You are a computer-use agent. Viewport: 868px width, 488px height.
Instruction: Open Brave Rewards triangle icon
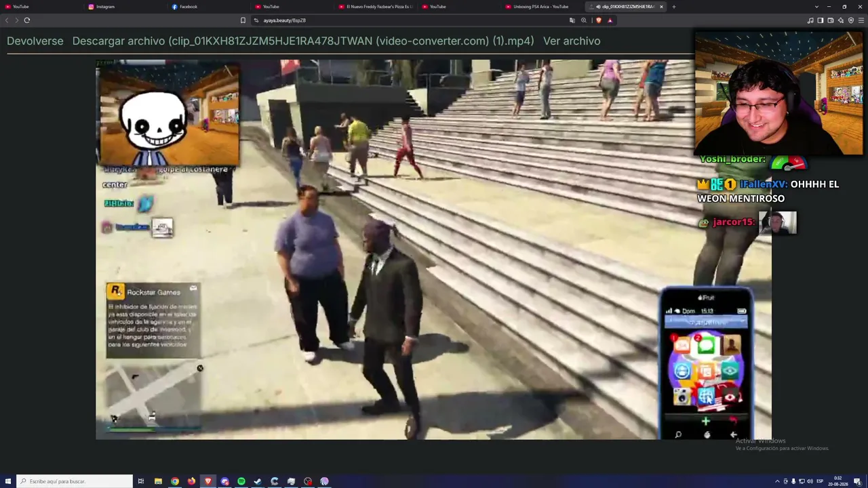(610, 20)
